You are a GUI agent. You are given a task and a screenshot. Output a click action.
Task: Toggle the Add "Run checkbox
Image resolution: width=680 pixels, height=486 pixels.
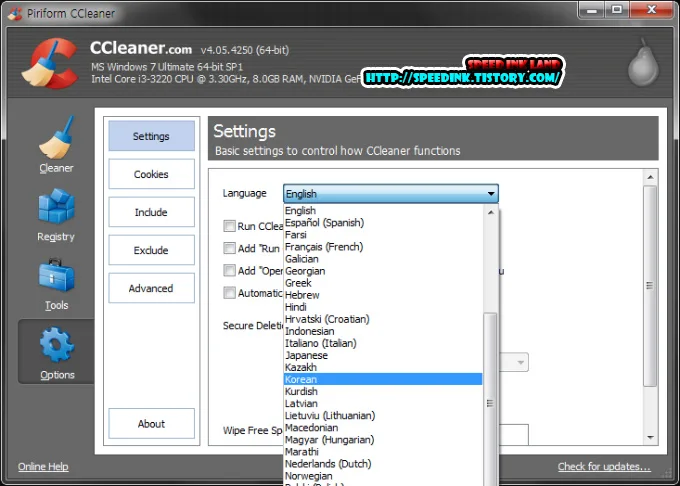(229, 248)
